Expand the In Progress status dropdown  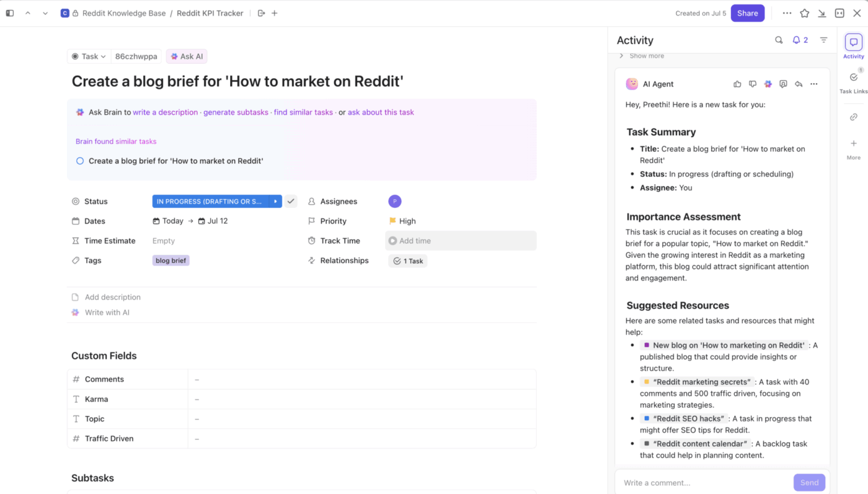[275, 201]
